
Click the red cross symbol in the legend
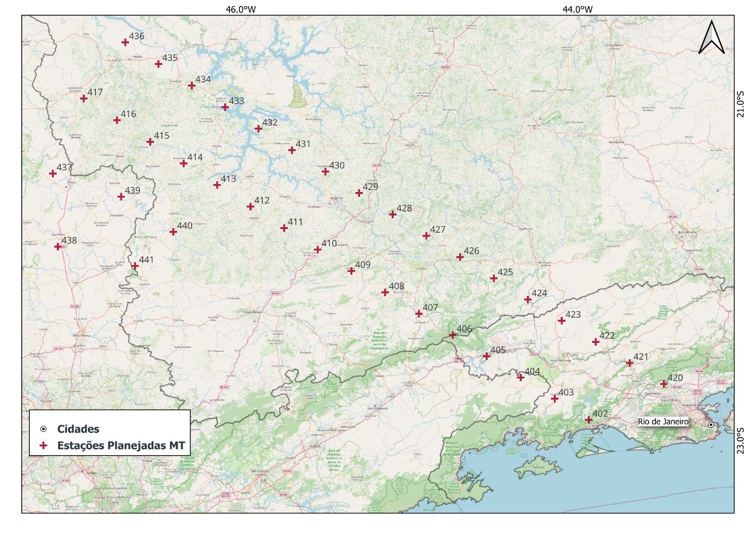(44, 445)
